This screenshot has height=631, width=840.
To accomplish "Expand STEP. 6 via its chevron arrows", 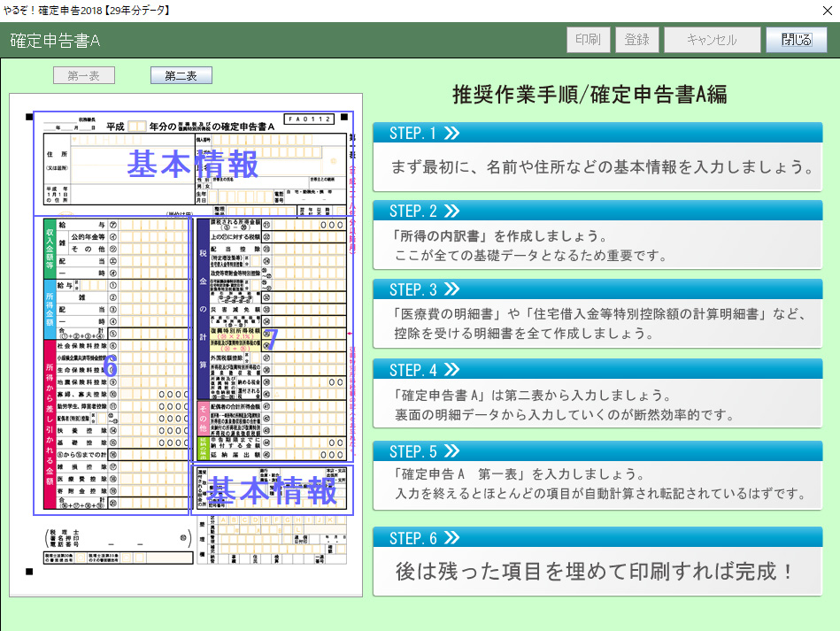I will click(x=451, y=537).
